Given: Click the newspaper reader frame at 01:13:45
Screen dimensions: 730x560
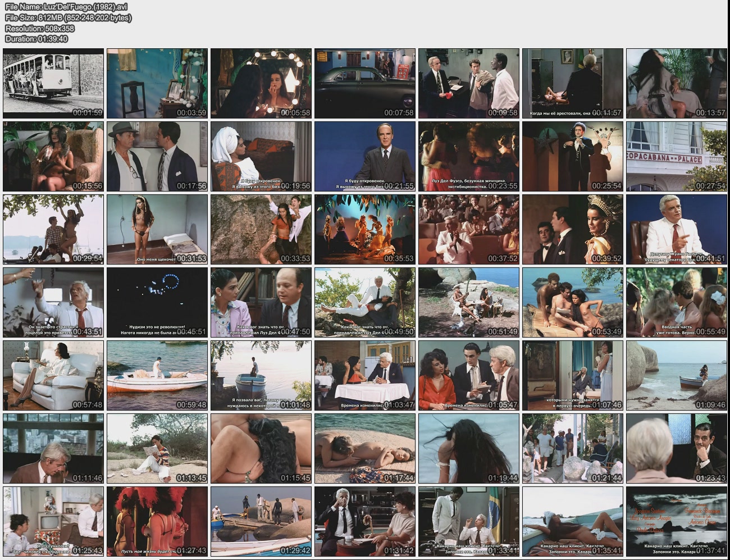Looking at the screenshot, I should [x=157, y=448].
